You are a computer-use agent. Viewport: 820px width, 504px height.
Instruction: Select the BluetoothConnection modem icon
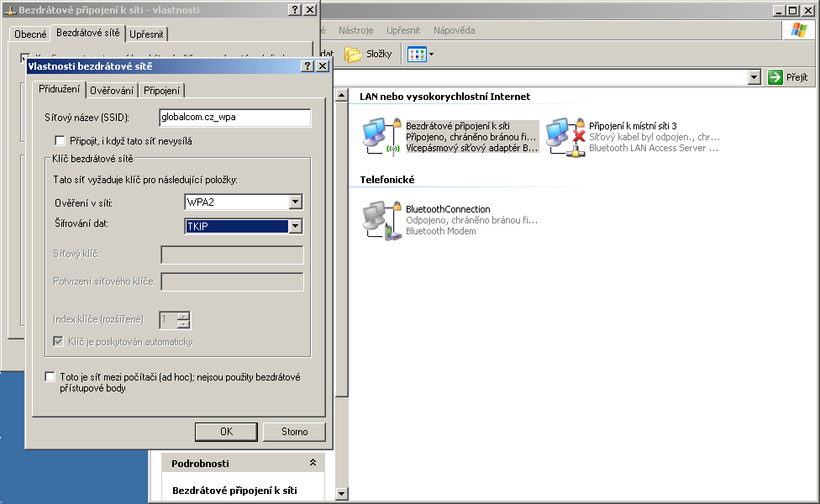(378, 220)
